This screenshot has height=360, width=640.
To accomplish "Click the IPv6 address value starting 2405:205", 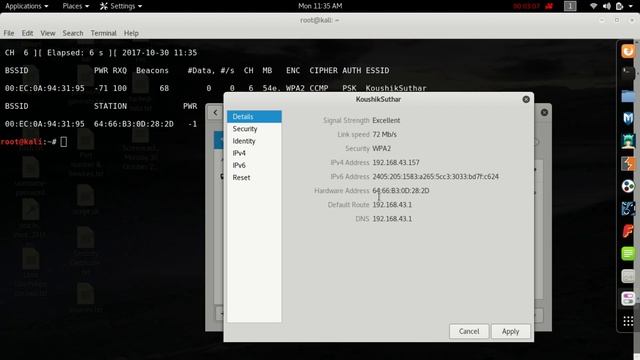I will point(436,177).
